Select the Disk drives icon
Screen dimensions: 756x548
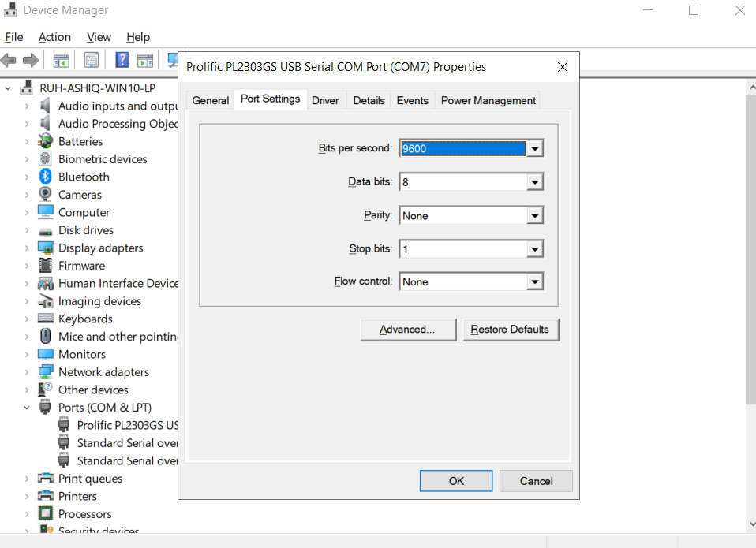pyautogui.click(x=45, y=231)
